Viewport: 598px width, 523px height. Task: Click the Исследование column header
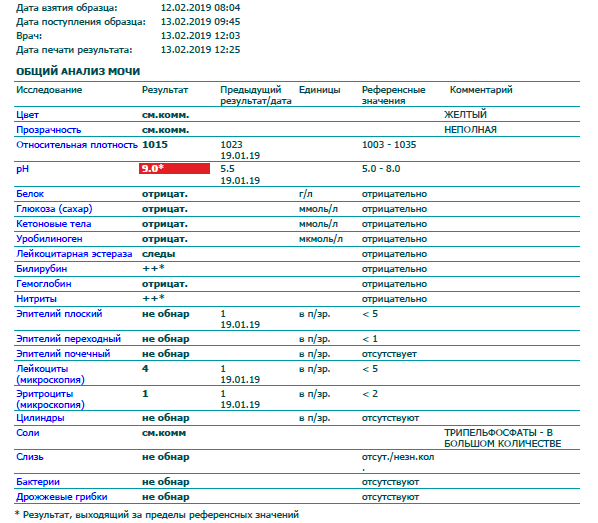coord(49,90)
